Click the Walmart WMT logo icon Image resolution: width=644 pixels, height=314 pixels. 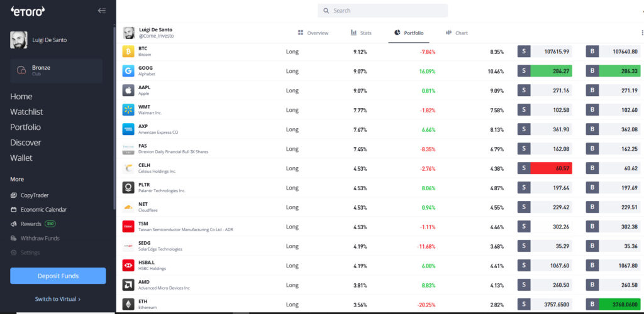click(x=128, y=110)
